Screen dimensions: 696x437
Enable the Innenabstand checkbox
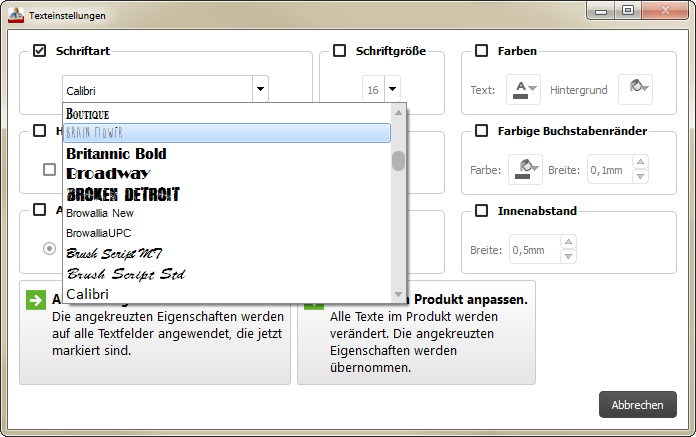[x=482, y=211]
